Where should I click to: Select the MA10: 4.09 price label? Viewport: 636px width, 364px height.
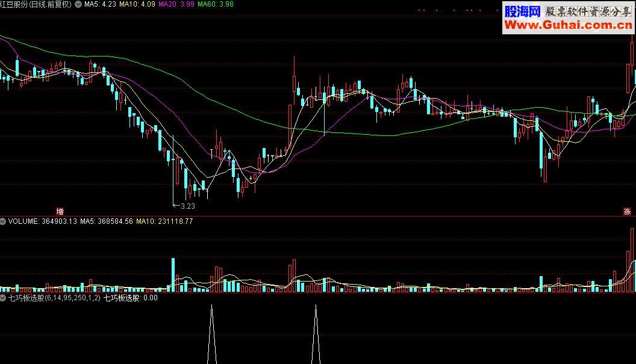tap(137, 4)
